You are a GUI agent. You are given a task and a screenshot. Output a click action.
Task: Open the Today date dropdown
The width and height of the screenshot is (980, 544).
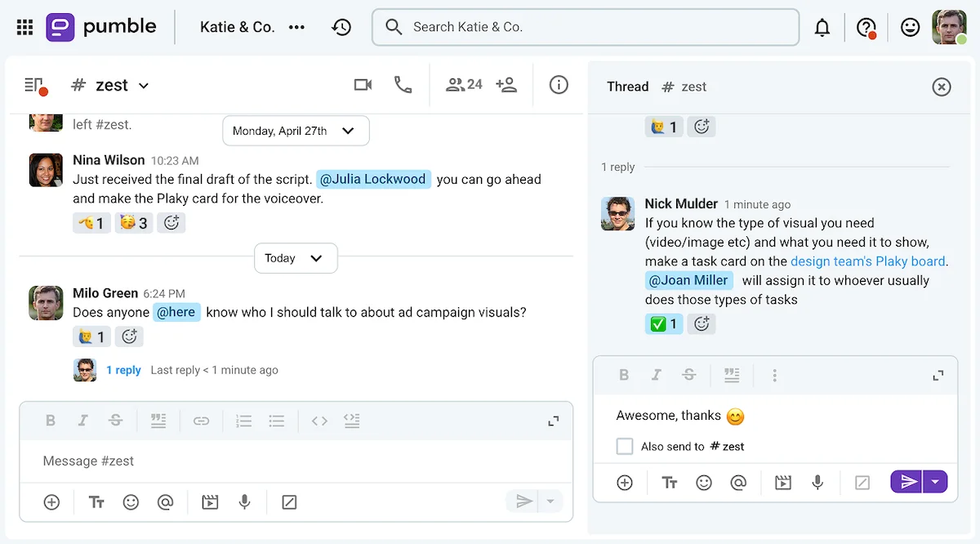tap(296, 258)
